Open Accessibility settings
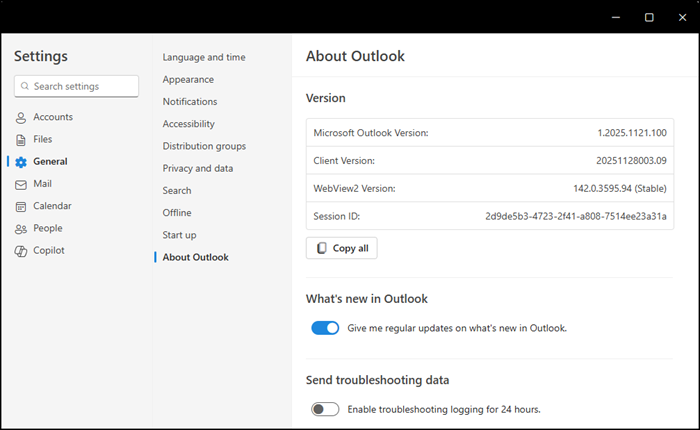Viewport: 700px width, 430px height. [x=188, y=124]
